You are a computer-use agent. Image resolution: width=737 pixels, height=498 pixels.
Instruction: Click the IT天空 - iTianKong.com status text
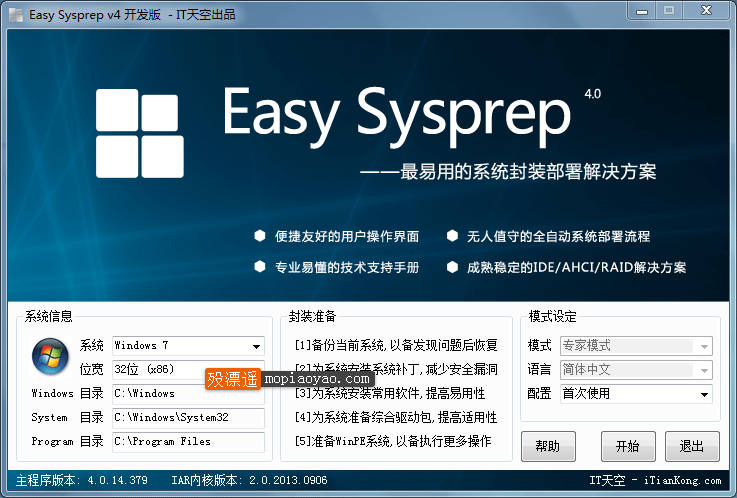655,480
